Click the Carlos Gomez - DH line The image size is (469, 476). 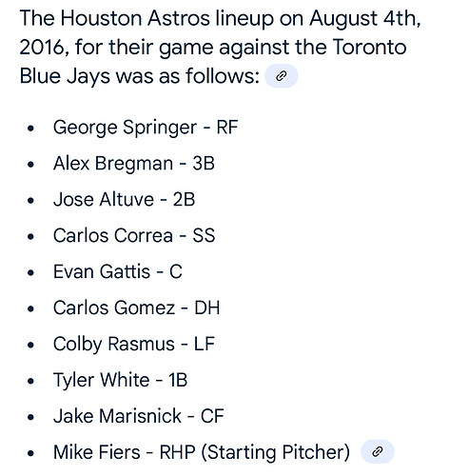pos(136,307)
